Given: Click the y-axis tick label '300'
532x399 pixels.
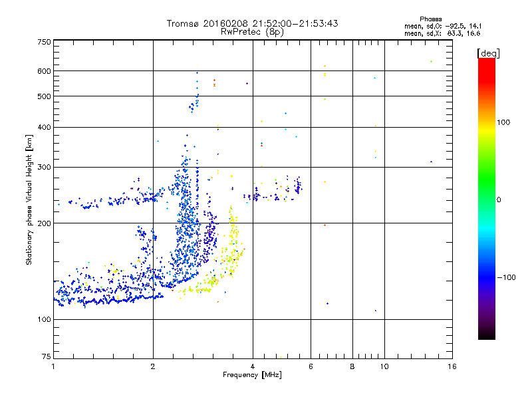Looking at the screenshot, I should tap(44, 168).
